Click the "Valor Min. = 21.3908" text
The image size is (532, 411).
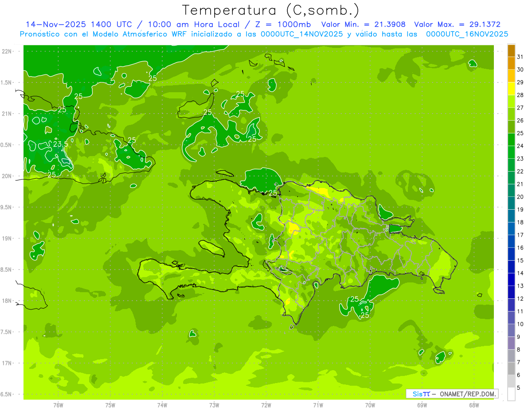tap(363, 24)
